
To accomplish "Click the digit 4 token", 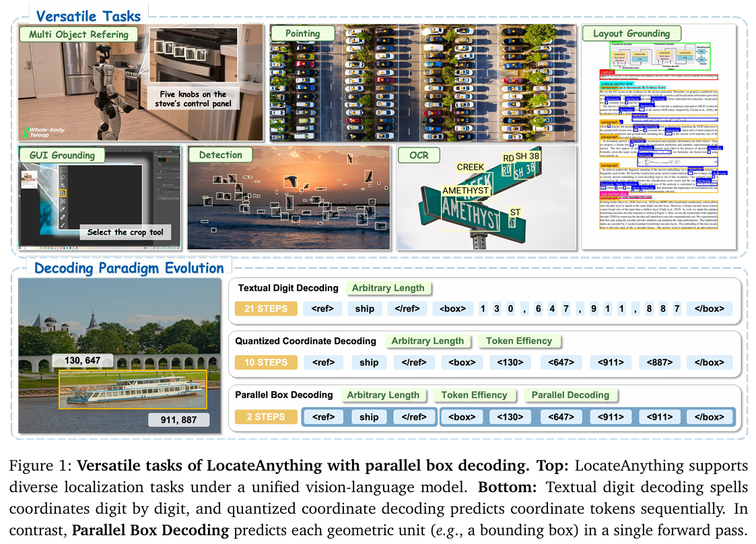I will [x=552, y=308].
